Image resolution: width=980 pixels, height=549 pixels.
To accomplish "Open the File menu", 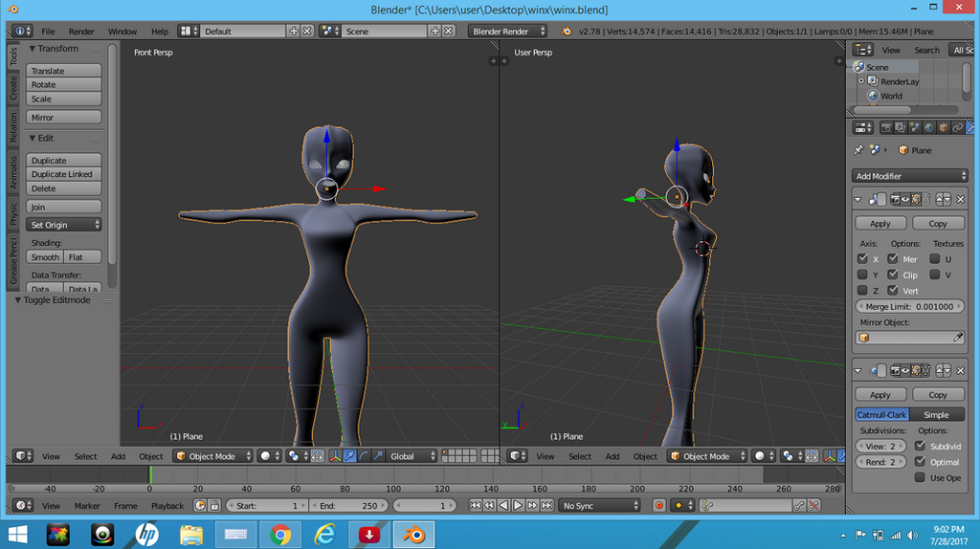I will (48, 32).
